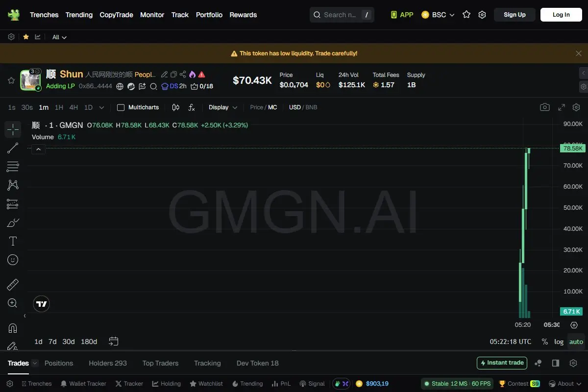Switch denomination to BNB
The width and height of the screenshot is (588, 392).
point(311,107)
